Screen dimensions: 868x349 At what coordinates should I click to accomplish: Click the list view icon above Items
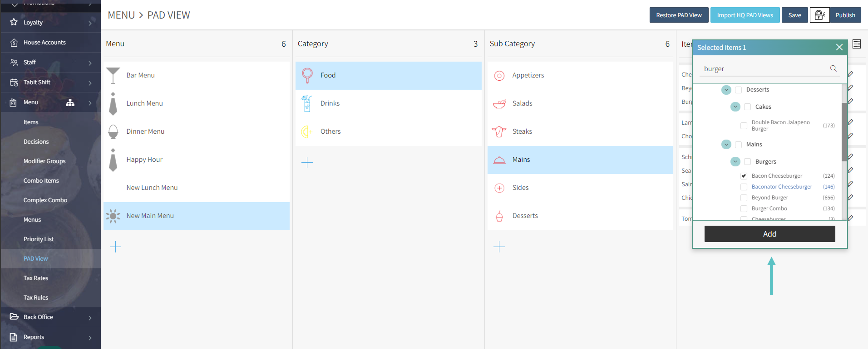click(x=856, y=44)
